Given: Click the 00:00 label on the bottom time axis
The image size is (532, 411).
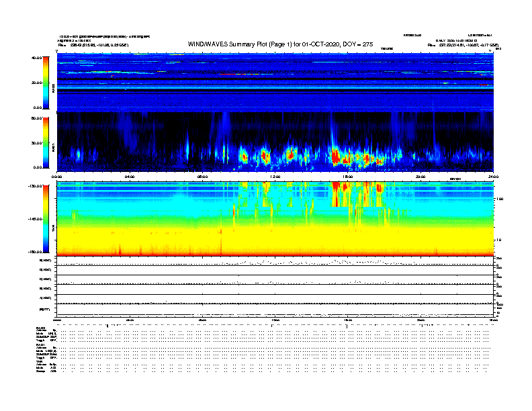Looking at the screenshot, I should [x=58, y=320].
